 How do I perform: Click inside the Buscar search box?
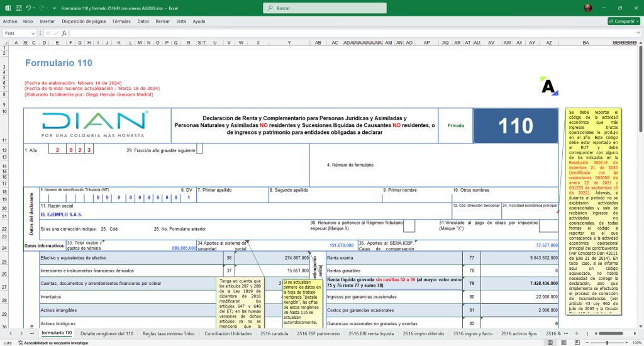pyautogui.click(x=325, y=8)
